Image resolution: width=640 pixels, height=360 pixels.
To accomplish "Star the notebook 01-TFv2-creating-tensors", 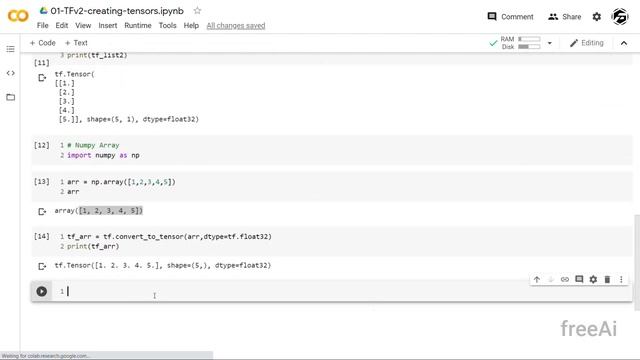I will point(197,11).
